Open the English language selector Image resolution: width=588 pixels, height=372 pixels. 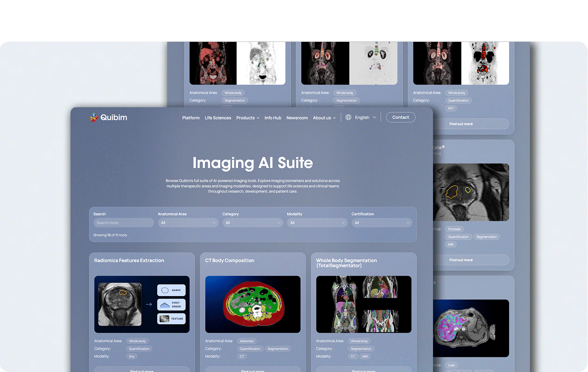point(365,118)
